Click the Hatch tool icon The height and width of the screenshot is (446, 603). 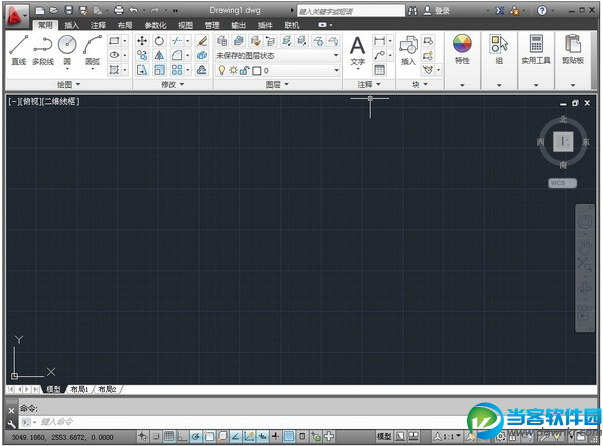[x=114, y=70]
